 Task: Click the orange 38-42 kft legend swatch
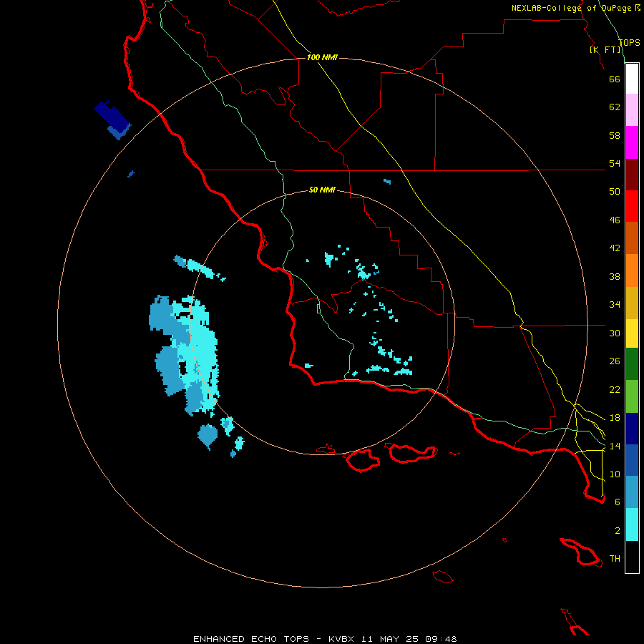(x=632, y=270)
